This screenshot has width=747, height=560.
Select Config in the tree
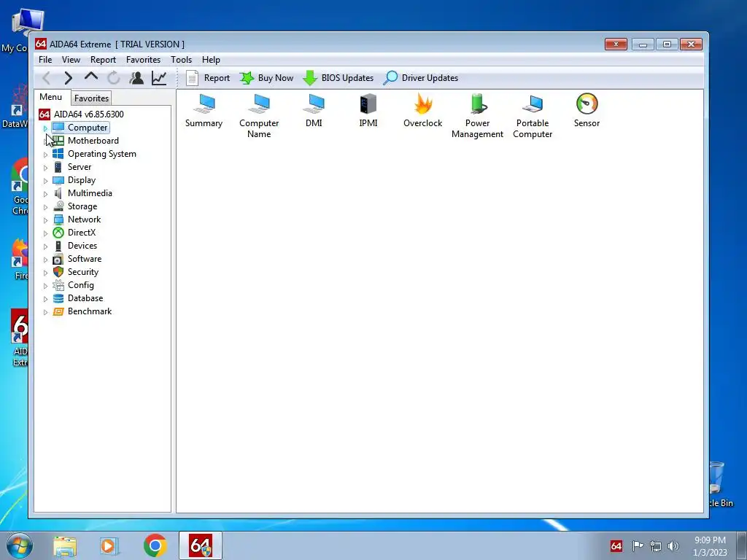pyautogui.click(x=80, y=285)
